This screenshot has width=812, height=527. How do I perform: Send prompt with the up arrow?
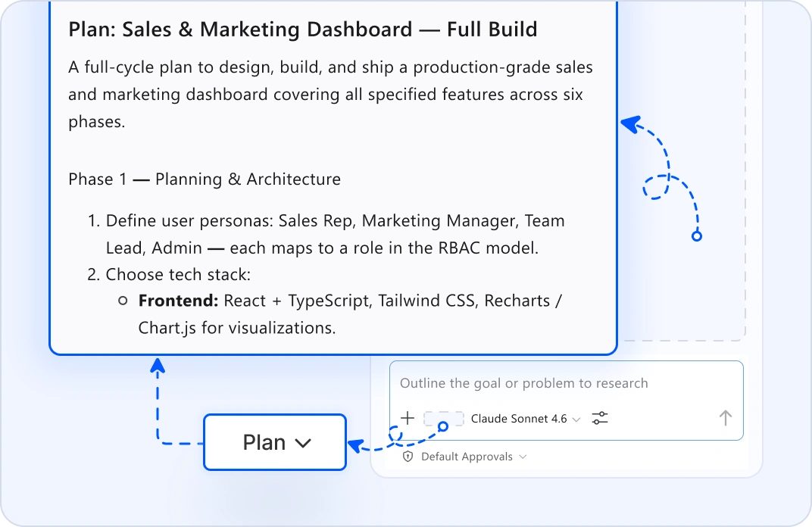[726, 418]
